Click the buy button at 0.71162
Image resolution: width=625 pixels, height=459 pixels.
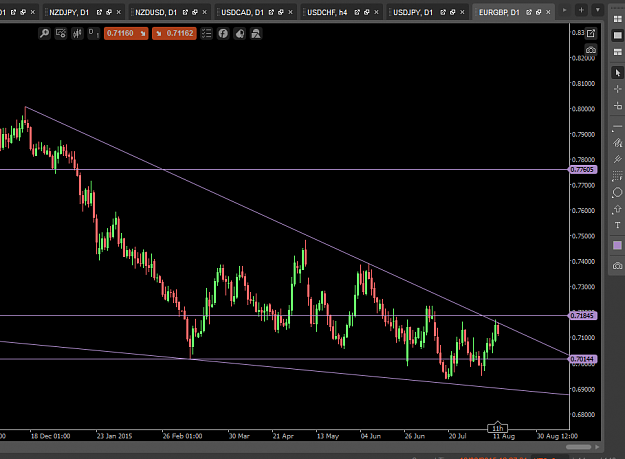174,33
